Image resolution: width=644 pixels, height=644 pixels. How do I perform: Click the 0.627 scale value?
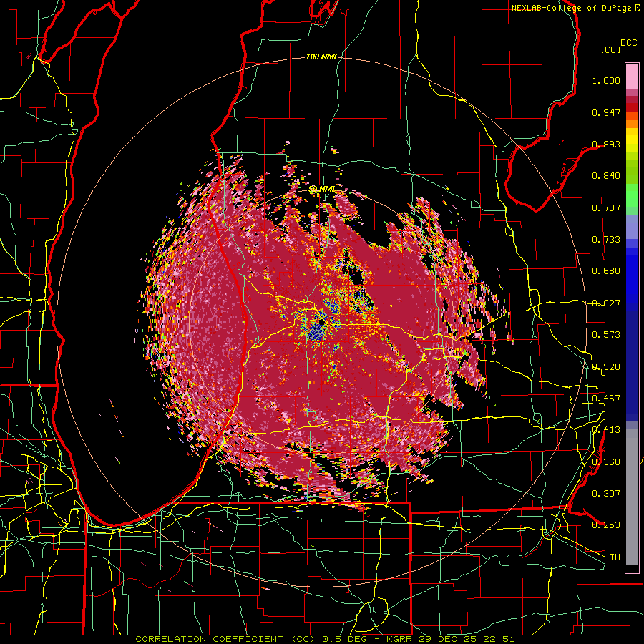click(606, 303)
